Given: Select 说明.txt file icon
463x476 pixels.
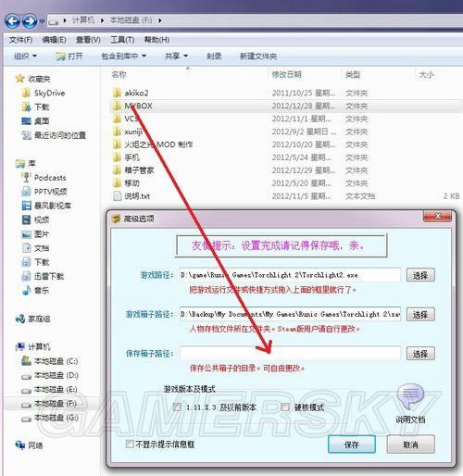Looking at the screenshot, I should click(118, 196).
